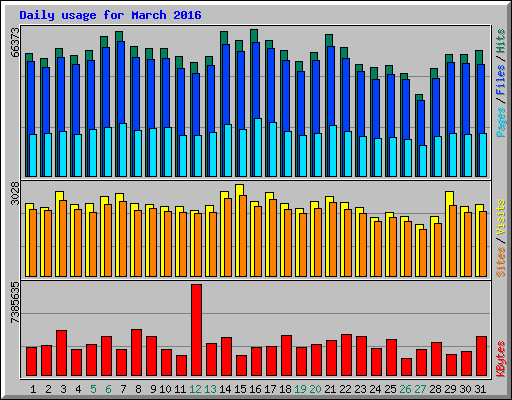
Task: Click the blue Files bar for day 27
Action: 421,123
